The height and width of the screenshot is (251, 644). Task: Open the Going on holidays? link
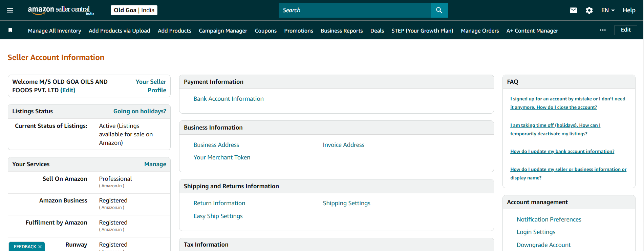(139, 111)
